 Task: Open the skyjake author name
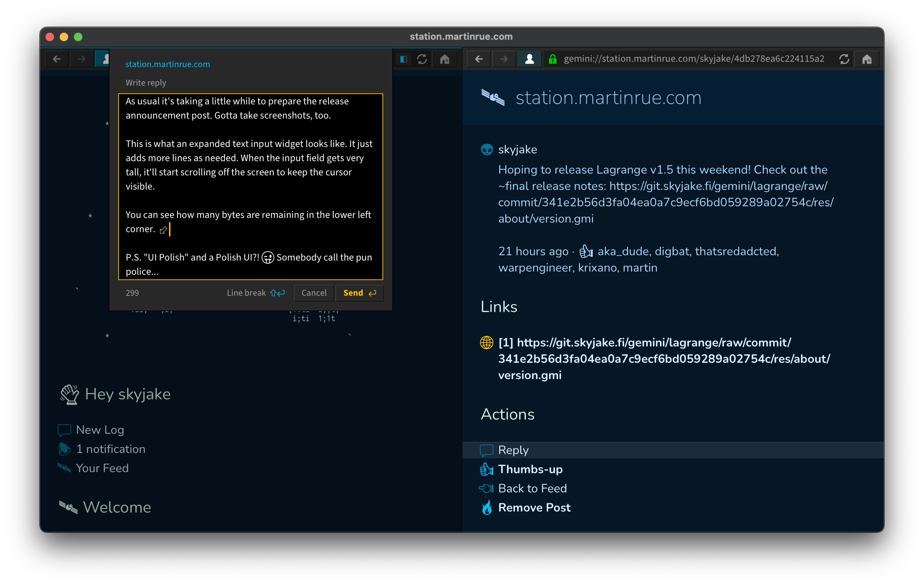(x=517, y=149)
